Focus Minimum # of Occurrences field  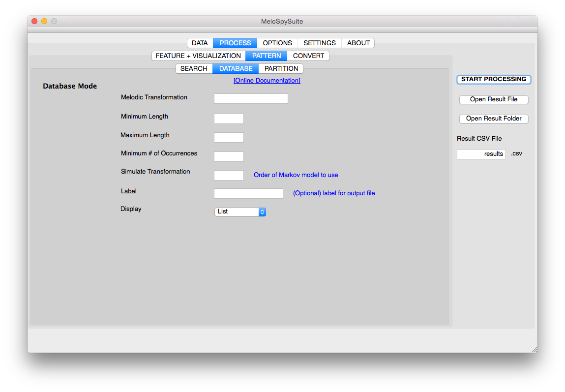[229, 156]
